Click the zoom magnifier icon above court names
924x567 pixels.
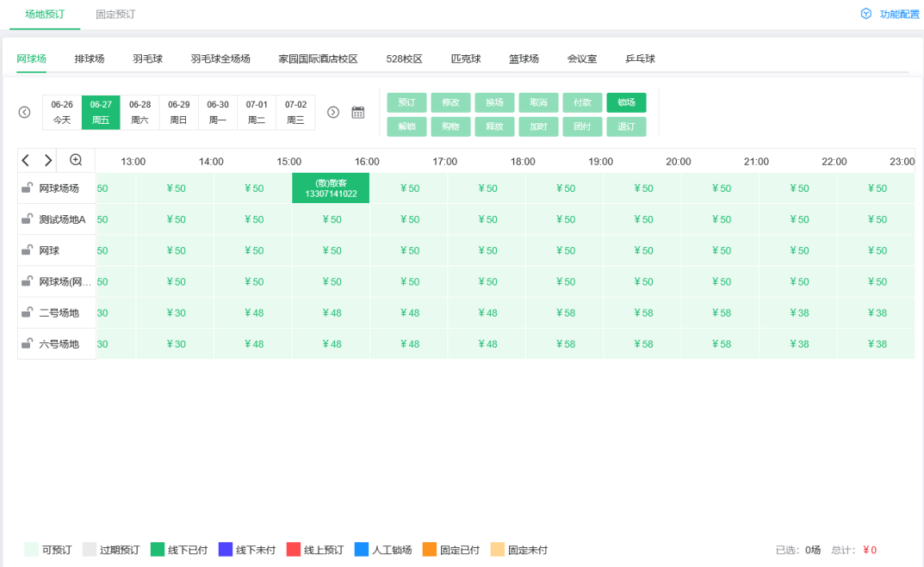point(78,160)
